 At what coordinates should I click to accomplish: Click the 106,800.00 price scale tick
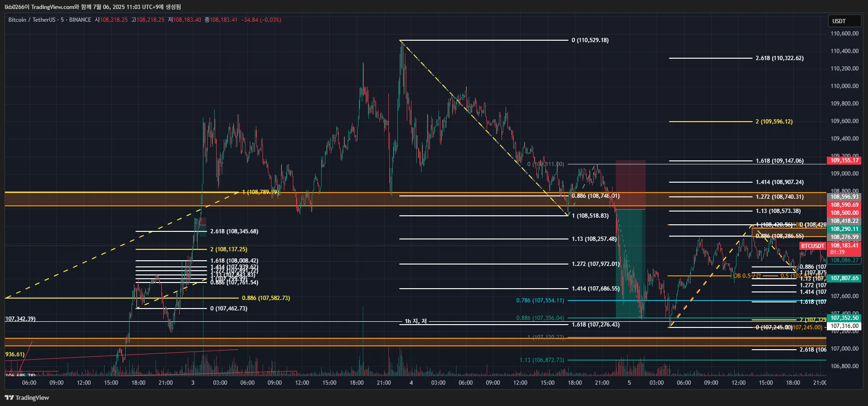(x=844, y=366)
